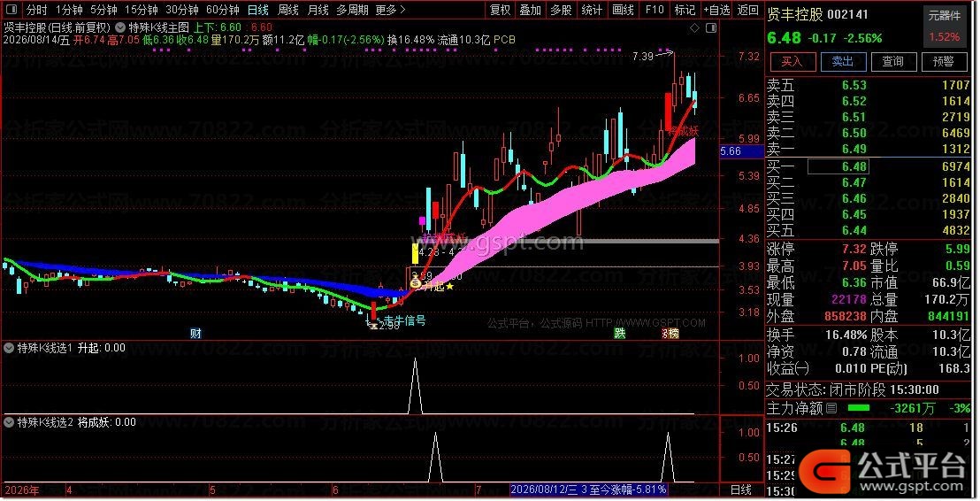
Task: Select the 1分钟 period tab
Action: coord(69,10)
